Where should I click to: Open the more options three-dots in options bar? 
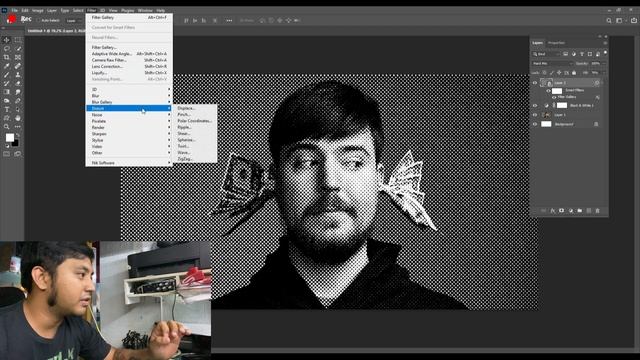[x=229, y=20]
